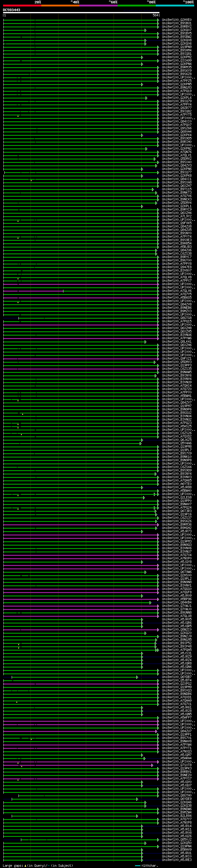Select hit label UniRef100_Q2KQ06
The height and width of the screenshot is (868, 197).
177,43
